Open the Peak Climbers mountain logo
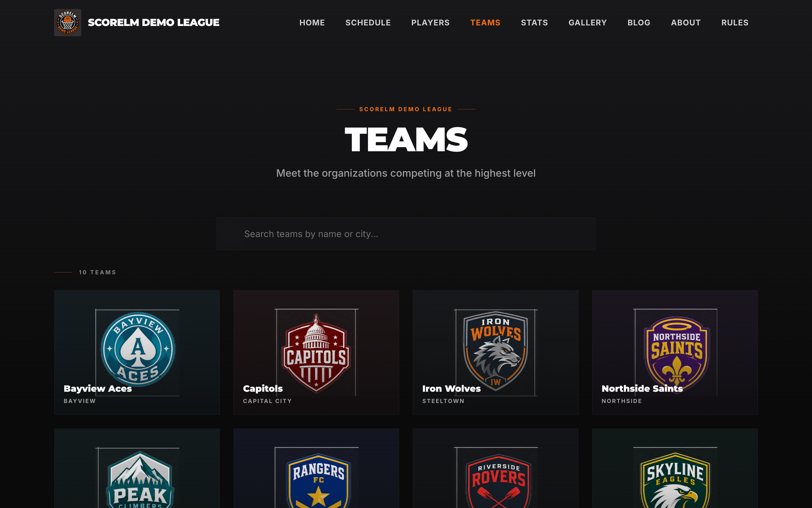812x508 pixels. 140,479
